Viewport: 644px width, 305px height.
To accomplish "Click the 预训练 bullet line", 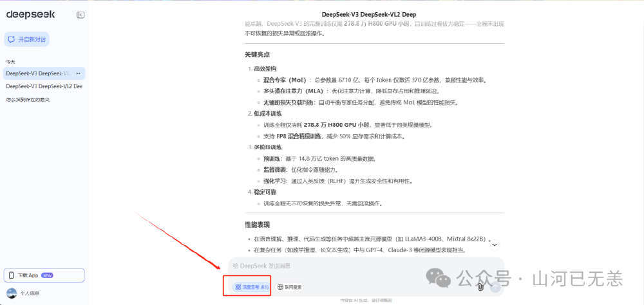I will pyautogui.click(x=319, y=158).
